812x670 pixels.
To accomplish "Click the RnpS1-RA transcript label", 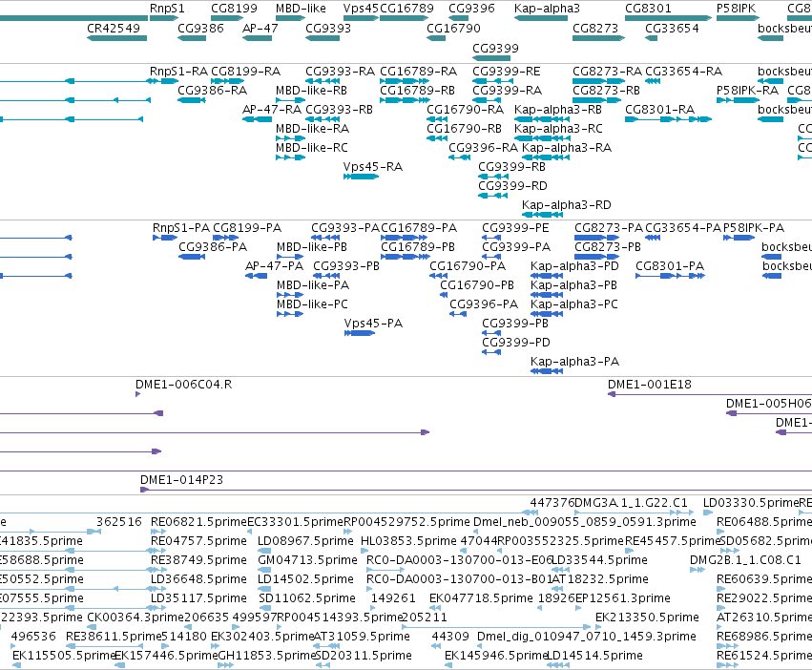I will [x=178, y=71].
